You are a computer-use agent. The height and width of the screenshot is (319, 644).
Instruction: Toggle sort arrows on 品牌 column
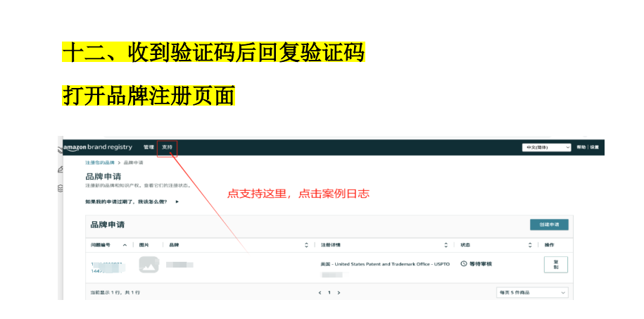(x=306, y=245)
